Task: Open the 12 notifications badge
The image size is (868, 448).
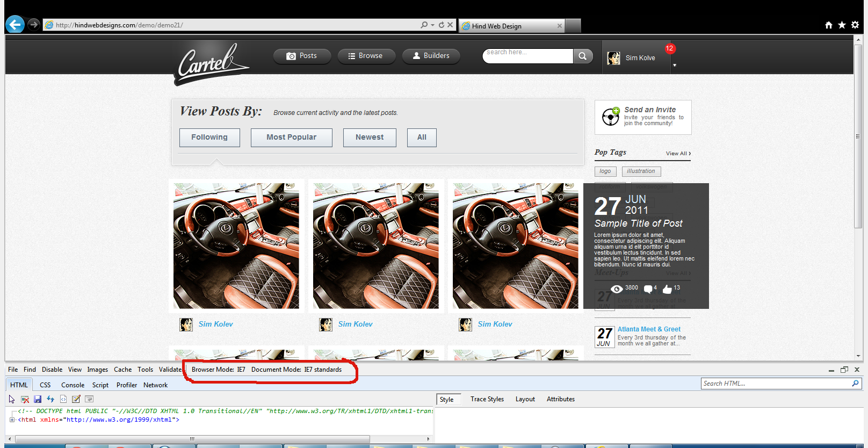Action: tap(670, 48)
